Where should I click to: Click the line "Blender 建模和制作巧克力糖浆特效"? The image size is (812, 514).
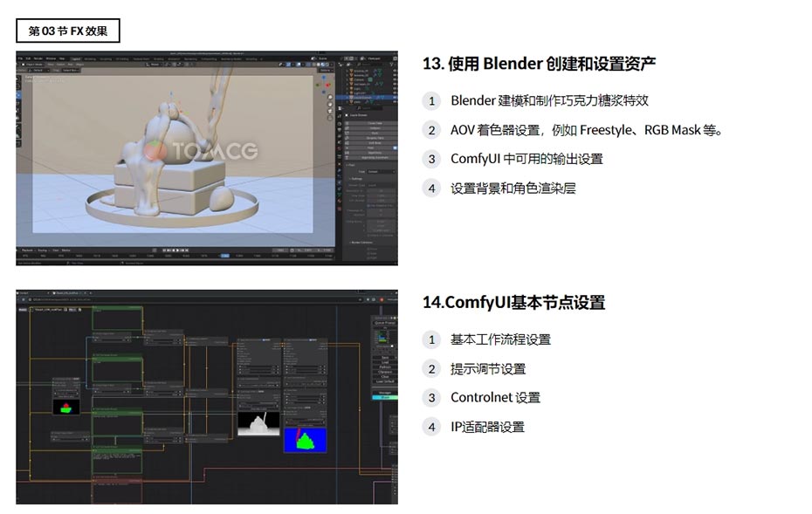coord(549,100)
